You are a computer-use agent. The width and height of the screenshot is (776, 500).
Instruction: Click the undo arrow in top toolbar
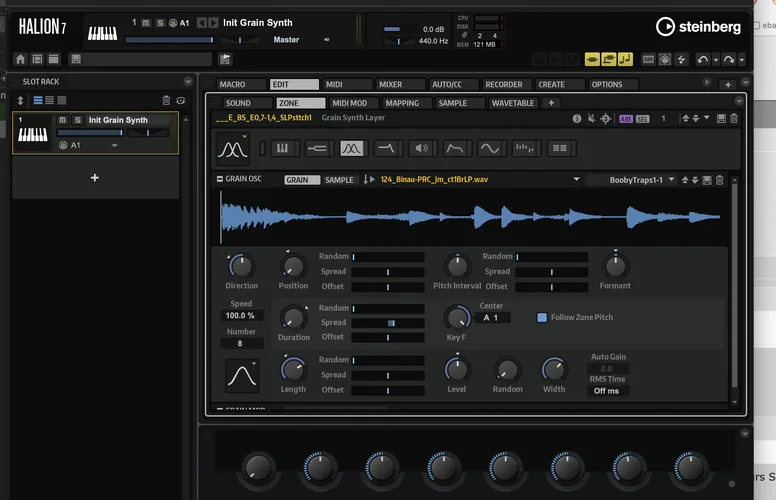pyautogui.click(x=705, y=60)
